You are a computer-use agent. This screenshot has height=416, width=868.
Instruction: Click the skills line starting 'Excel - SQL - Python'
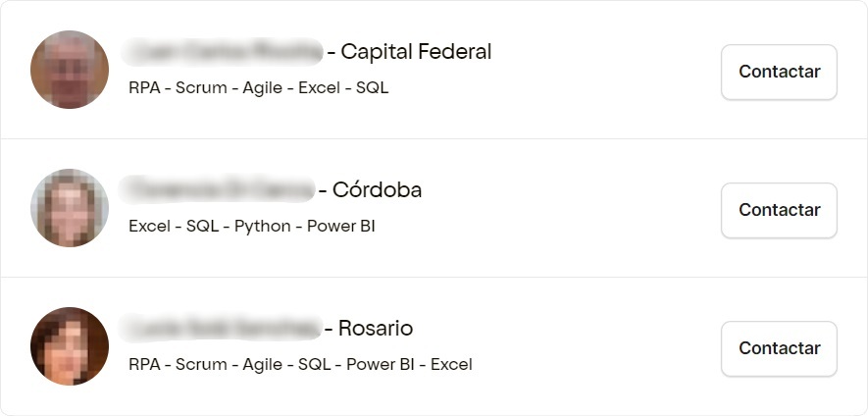coord(252,226)
